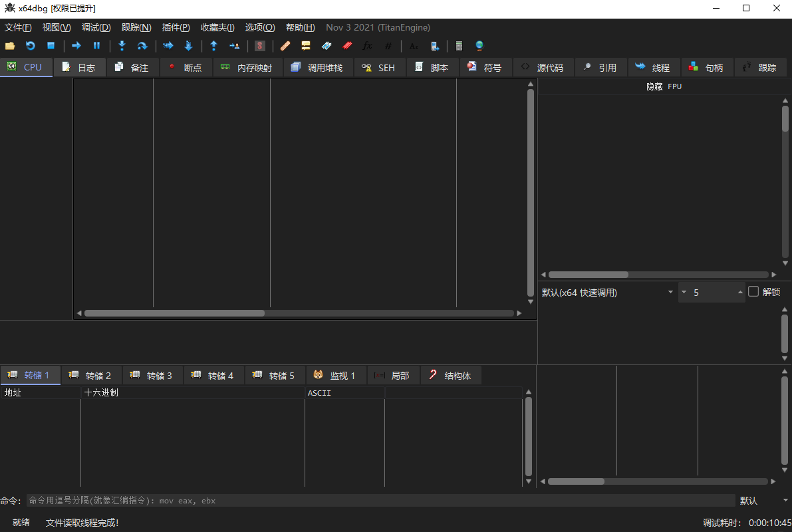The image size is (792, 532).
Task: Run the program with the arrow icon
Action: pyautogui.click(x=76, y=46)
